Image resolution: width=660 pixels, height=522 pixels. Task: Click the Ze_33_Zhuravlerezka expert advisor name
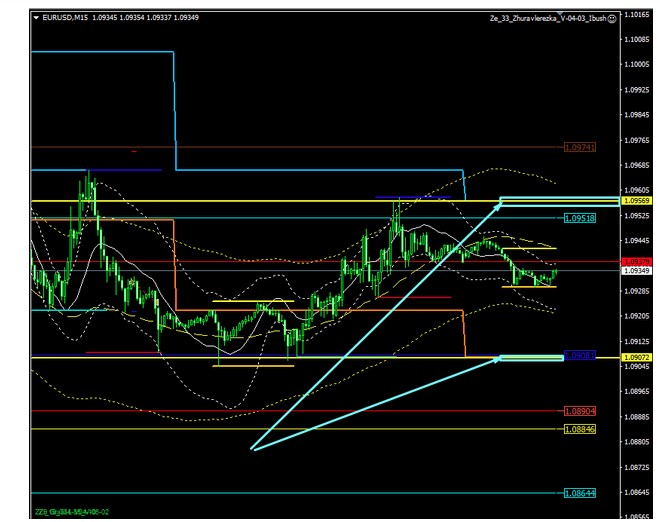548,19
